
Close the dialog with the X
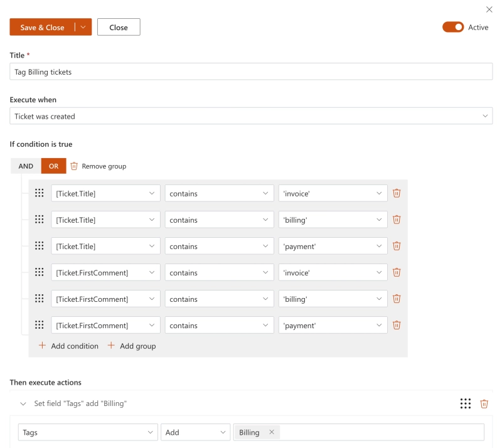[x=489, y=9]
